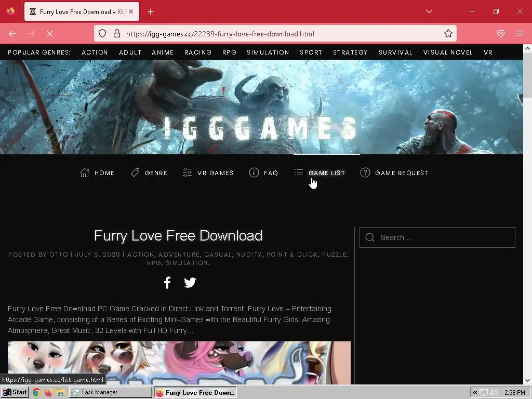Save page to Pocket icon
Screen dimensions: 532x399
(x=501, y=33)
